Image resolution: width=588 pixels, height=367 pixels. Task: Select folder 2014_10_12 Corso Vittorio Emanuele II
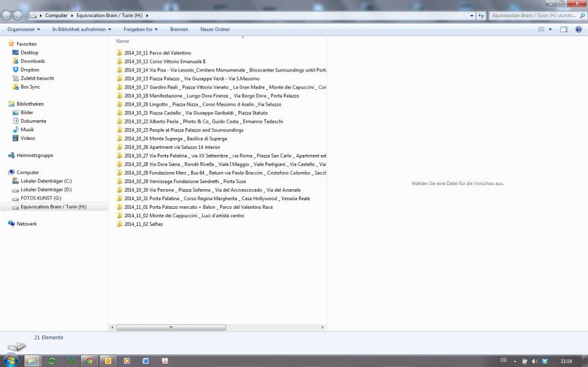[x=161, y=62]
